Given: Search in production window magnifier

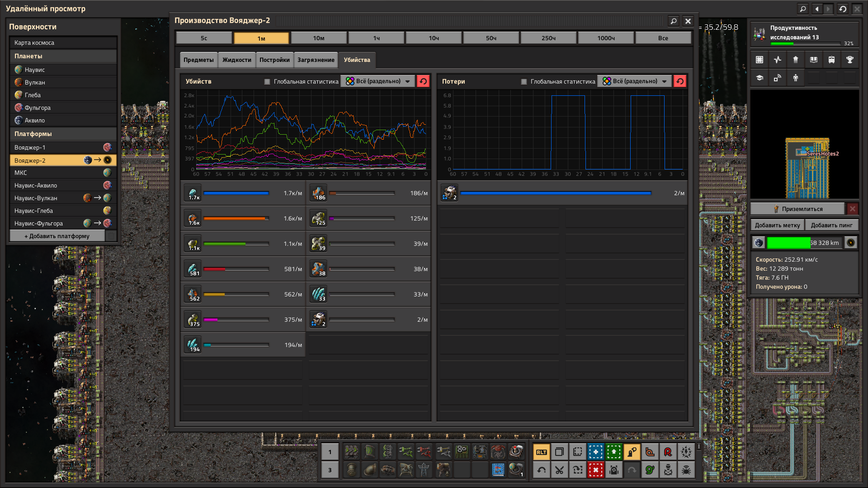Looking at the screenshot, I should [x=674, y=21].
